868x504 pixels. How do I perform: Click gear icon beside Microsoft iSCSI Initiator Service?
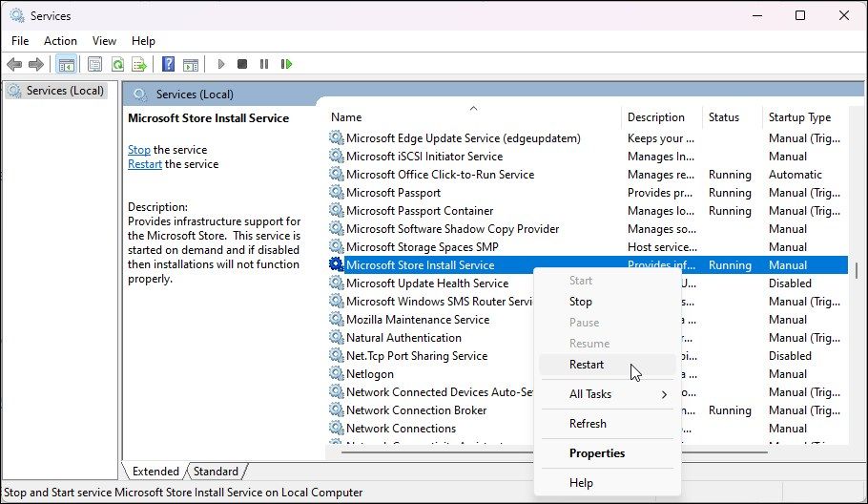click(336, 157)
